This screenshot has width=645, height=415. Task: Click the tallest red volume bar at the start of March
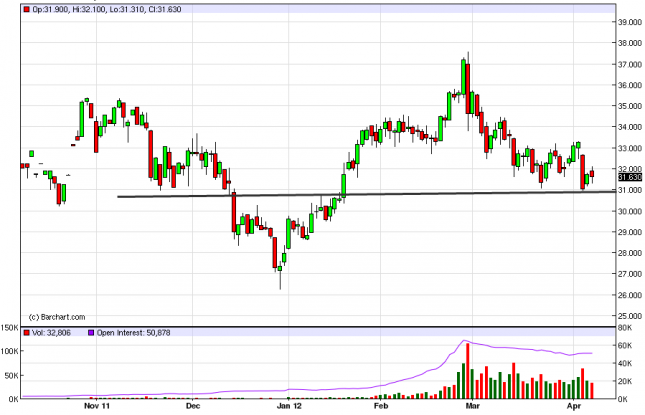(x=468, y=371)
